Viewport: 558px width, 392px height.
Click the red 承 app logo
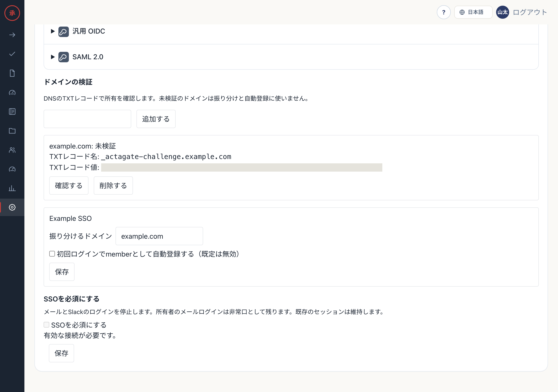(12, 13)
